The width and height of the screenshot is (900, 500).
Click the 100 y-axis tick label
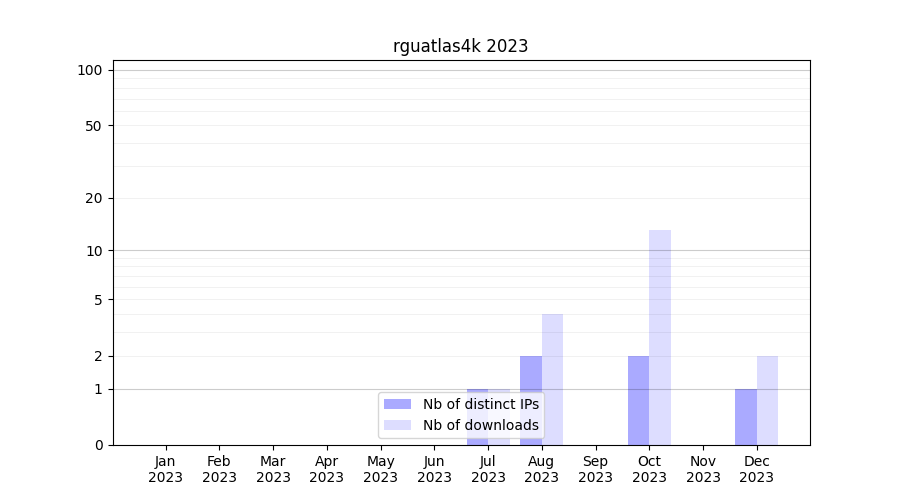point(90,70)
